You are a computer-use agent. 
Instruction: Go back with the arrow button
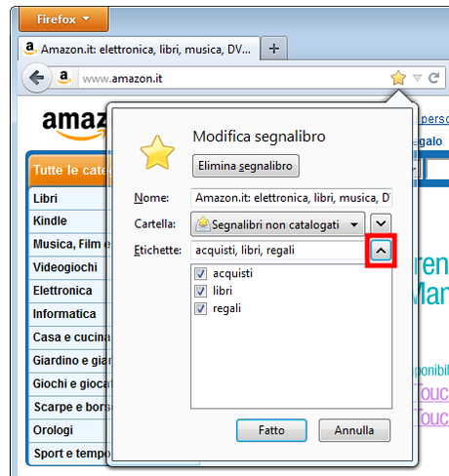tap(37, 78)
